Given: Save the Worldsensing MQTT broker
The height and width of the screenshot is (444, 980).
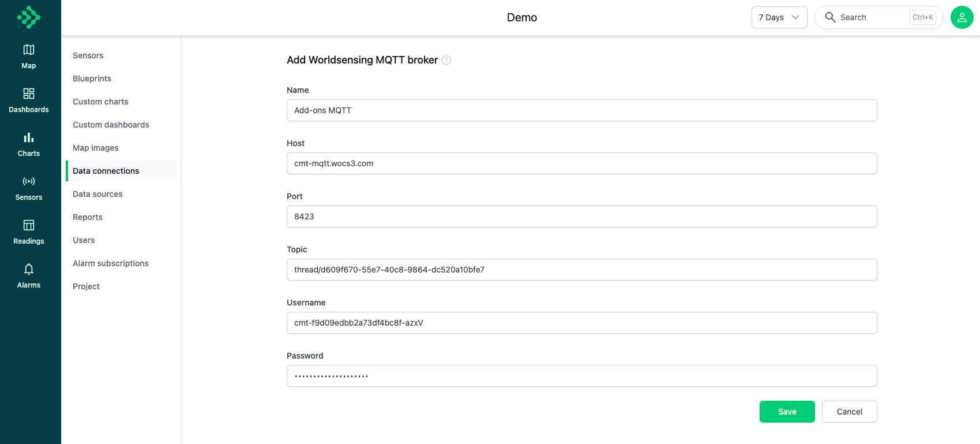Looking at the screenshot, I should click(787, 412).
